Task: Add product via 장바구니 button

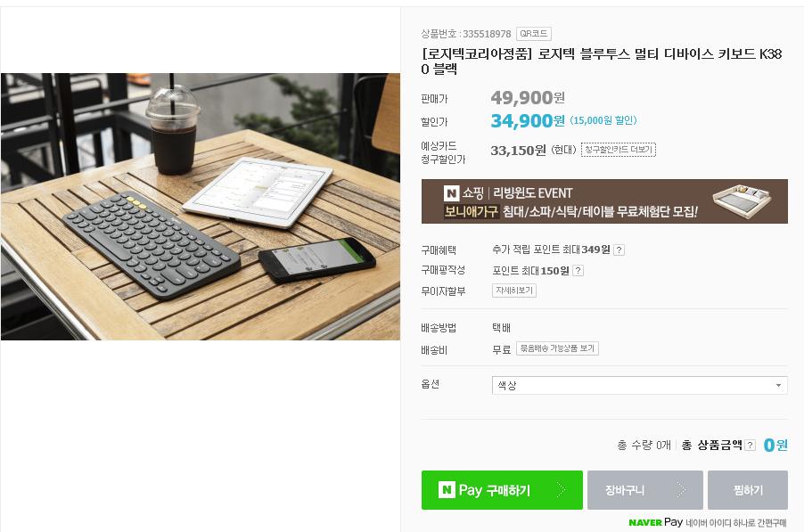Action: [x=645, y=490]
